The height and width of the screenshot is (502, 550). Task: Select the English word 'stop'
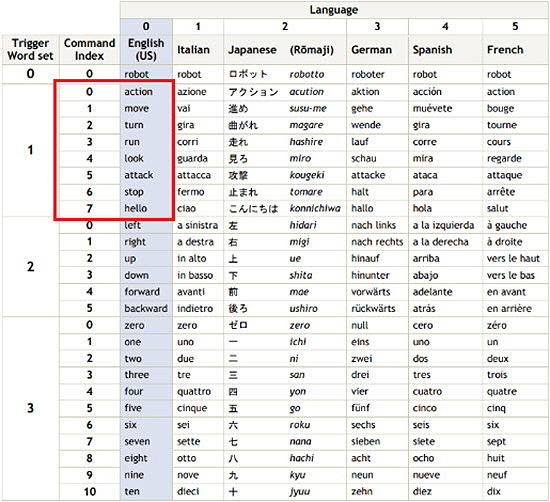point(134,192)
